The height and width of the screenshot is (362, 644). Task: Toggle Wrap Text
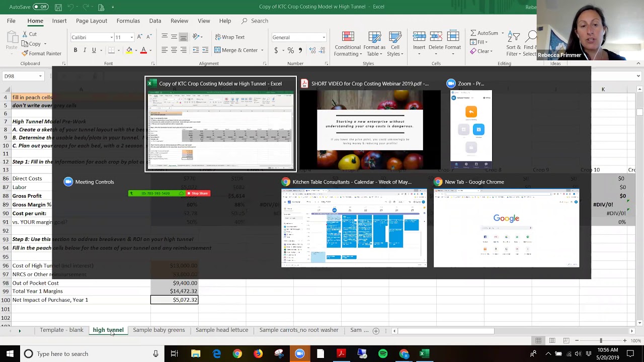point(229,37)
